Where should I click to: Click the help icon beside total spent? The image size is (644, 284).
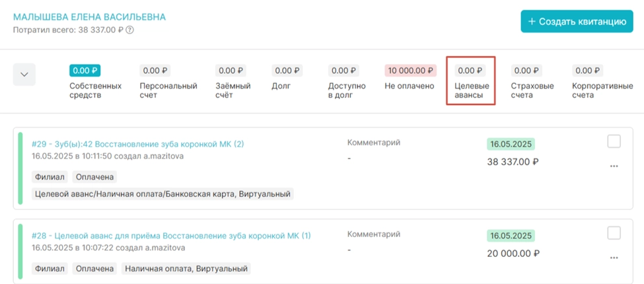pyautogui.click(x=130, y=30)
